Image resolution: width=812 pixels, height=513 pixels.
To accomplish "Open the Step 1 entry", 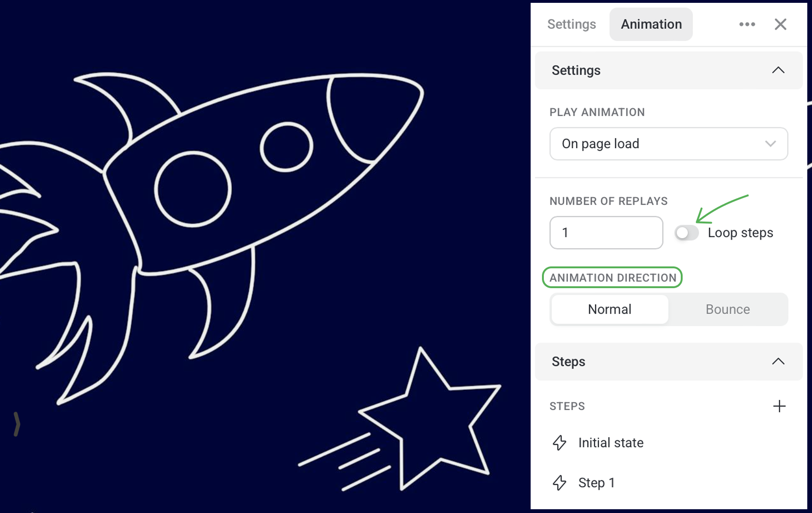I will pyautogui.click(x=596, y=483).
